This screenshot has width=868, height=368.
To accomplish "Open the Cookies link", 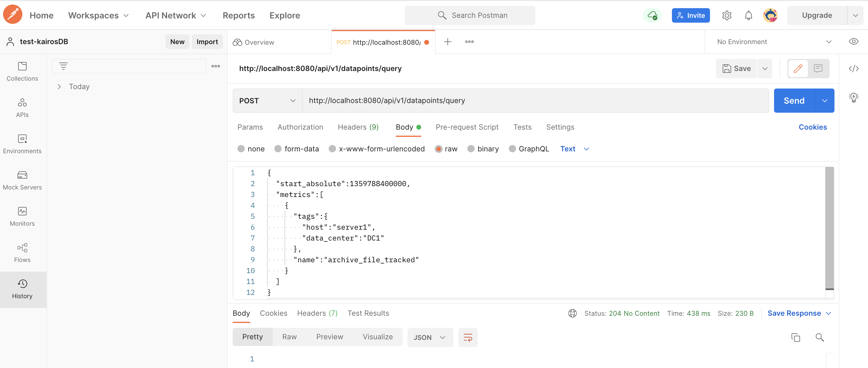I will coord(812,127).
